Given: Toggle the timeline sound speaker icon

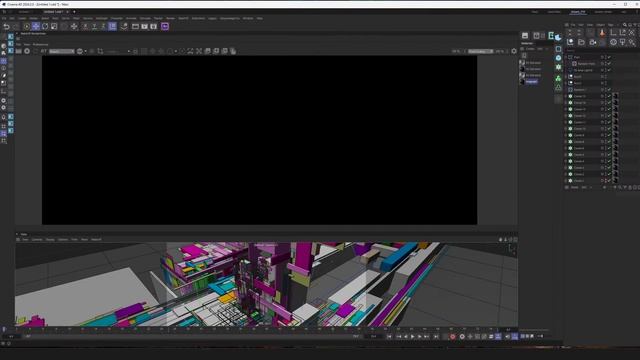Looking at the screenshot, I should [x=507, y=336].
